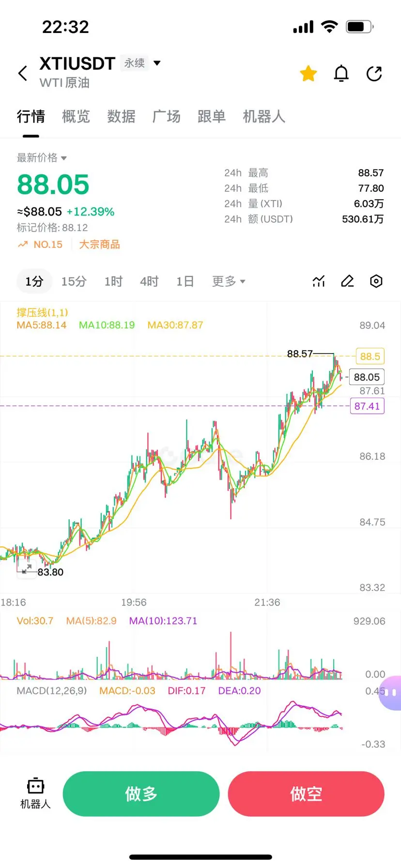Expand the XTIUSDT contract dropdown arrow

click(157, 63)
